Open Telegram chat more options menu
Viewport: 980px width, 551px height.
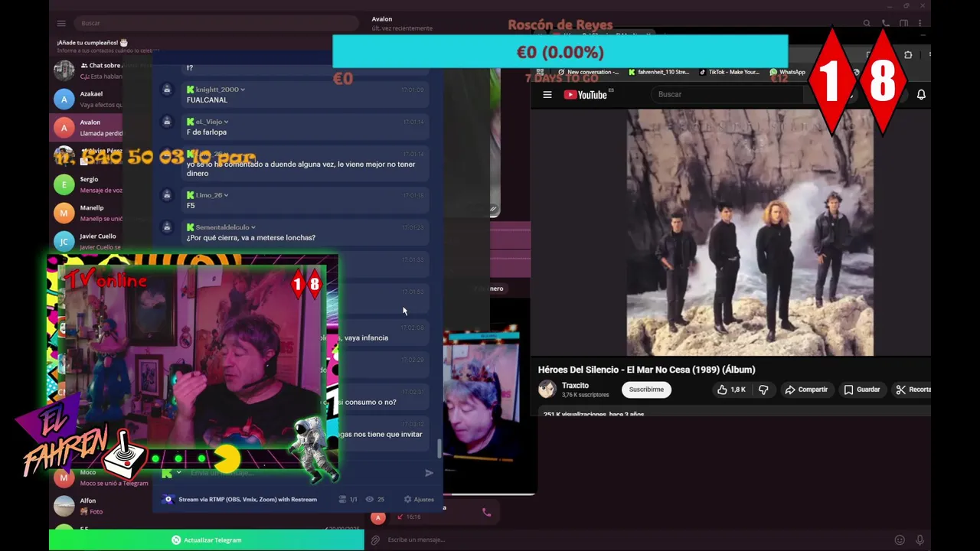pyautogui.click(x=922, y=23)
